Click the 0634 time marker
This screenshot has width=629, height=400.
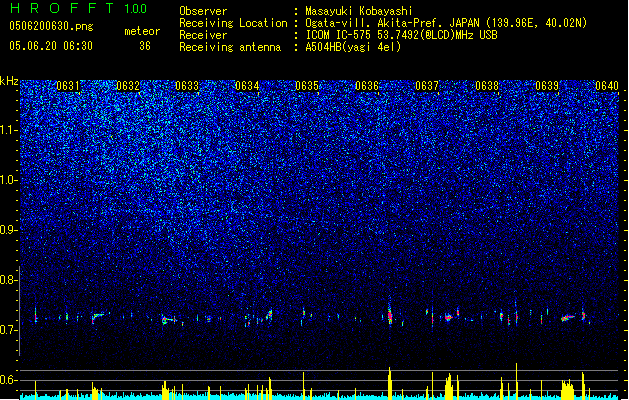(247, 86)
